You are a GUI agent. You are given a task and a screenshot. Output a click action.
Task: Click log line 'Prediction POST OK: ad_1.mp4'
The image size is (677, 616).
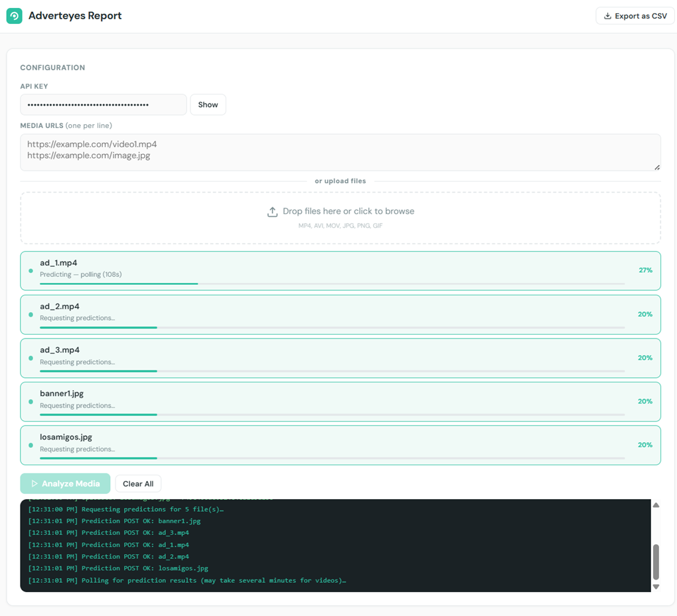tap(108, 545)
